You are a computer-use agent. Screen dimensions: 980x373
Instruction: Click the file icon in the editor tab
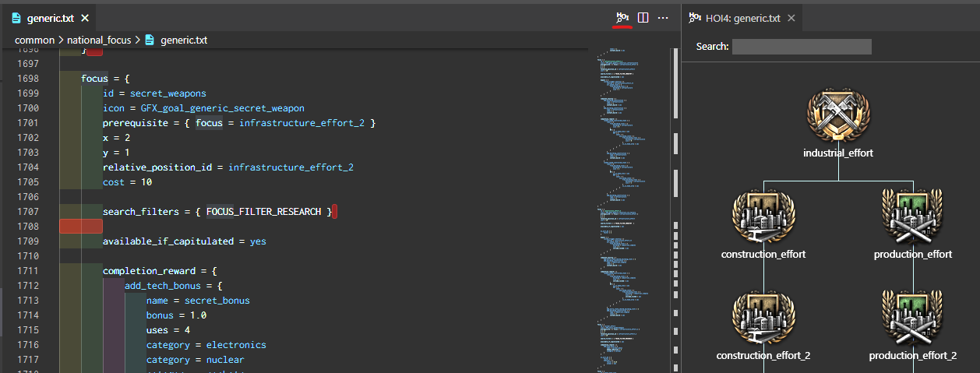tap(16, 18)
